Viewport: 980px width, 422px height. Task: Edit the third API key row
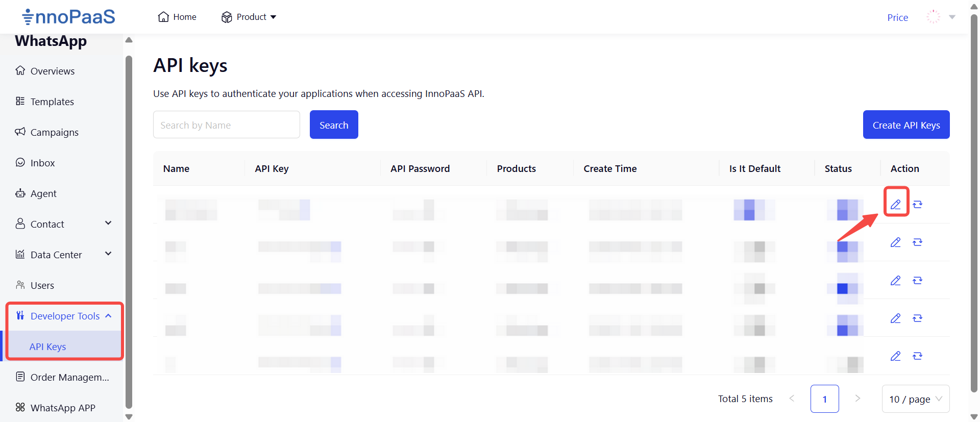point(896,281)
